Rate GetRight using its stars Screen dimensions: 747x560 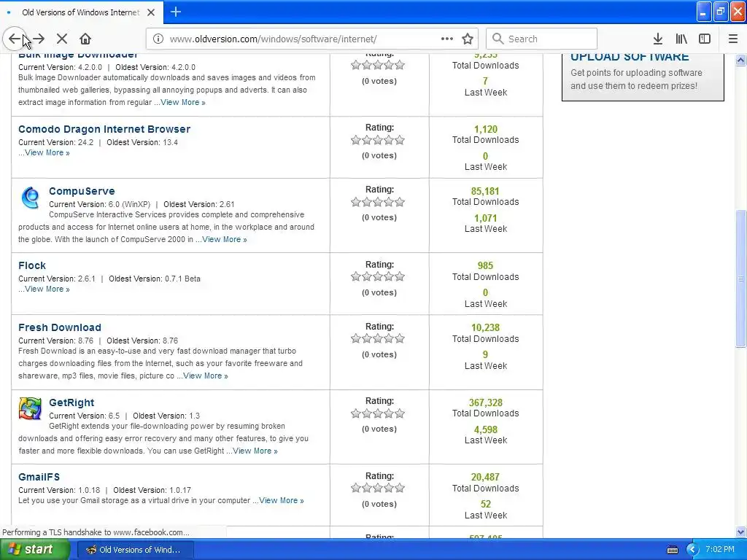(x=378, y=413)
